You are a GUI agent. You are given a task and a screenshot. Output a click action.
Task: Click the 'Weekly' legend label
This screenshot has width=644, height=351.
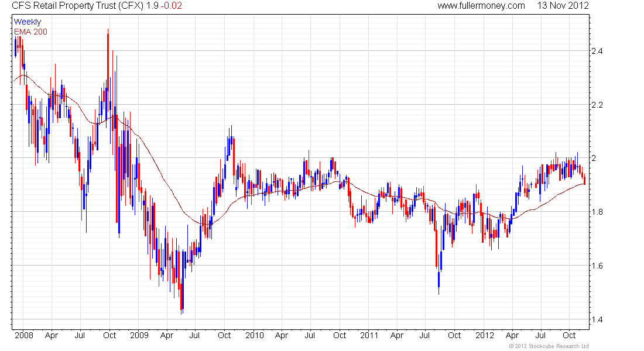coord(28,22)
